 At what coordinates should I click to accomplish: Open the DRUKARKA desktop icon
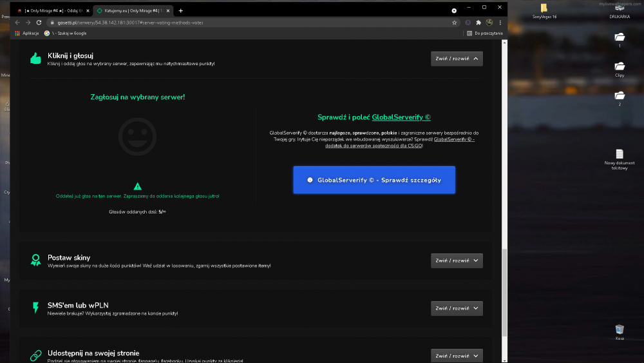[x=620, y=11]
